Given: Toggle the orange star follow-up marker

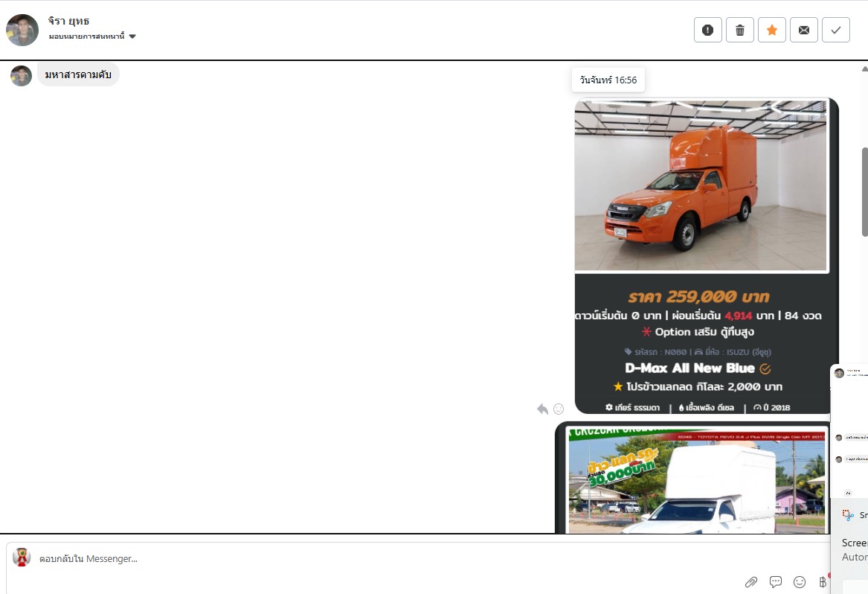Looking at the screenshot, I should [x=771, y=30].
